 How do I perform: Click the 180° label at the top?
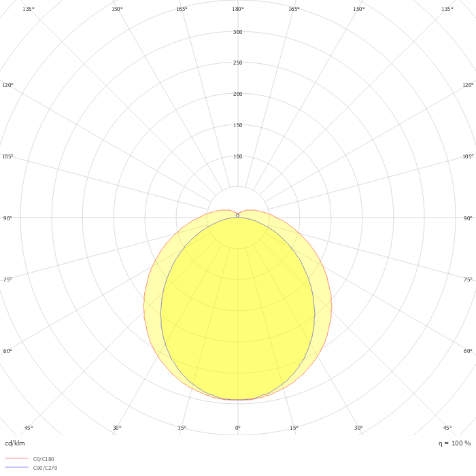pos(238,9)
